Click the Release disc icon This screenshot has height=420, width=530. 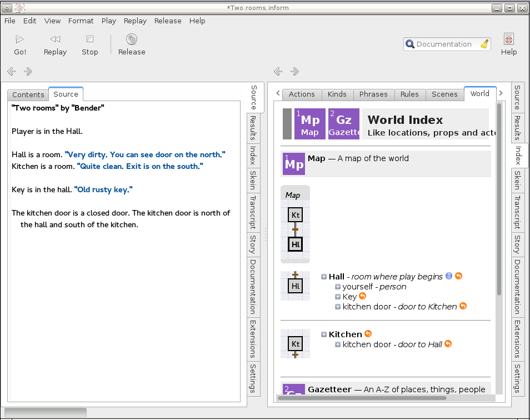tap(132, 39)
